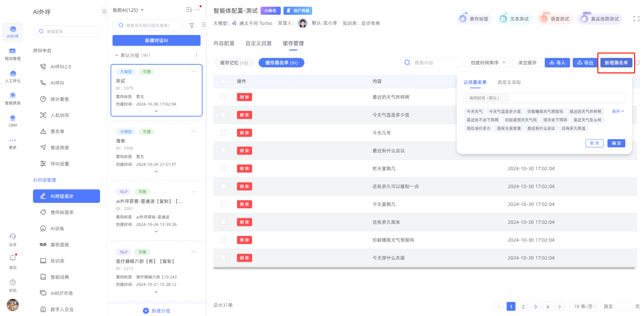Open the 帮助 help icon
644x316 pixels.
pos(13,282)
